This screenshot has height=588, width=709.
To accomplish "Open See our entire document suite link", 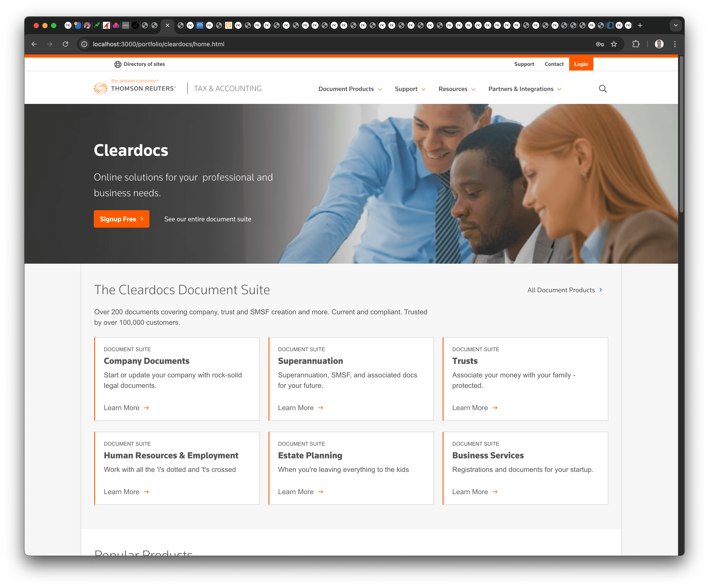I will [x=208, y=219].
